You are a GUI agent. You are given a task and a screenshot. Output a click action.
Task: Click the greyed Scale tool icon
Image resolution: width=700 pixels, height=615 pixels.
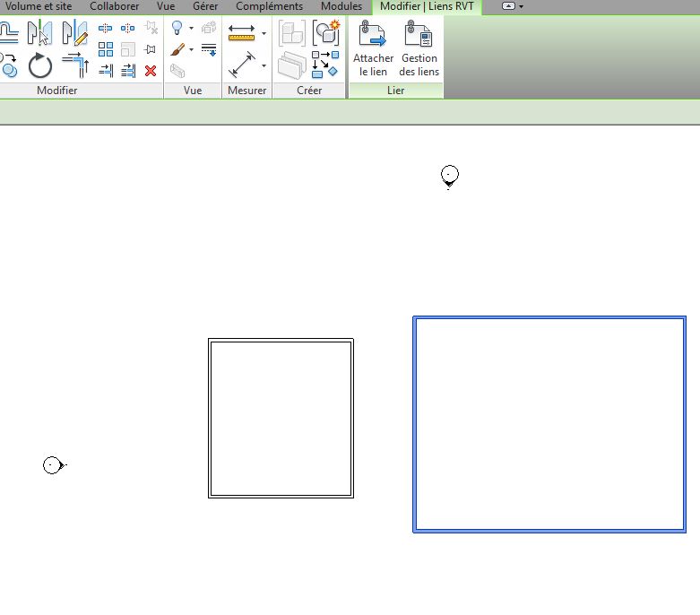(128, 49)
